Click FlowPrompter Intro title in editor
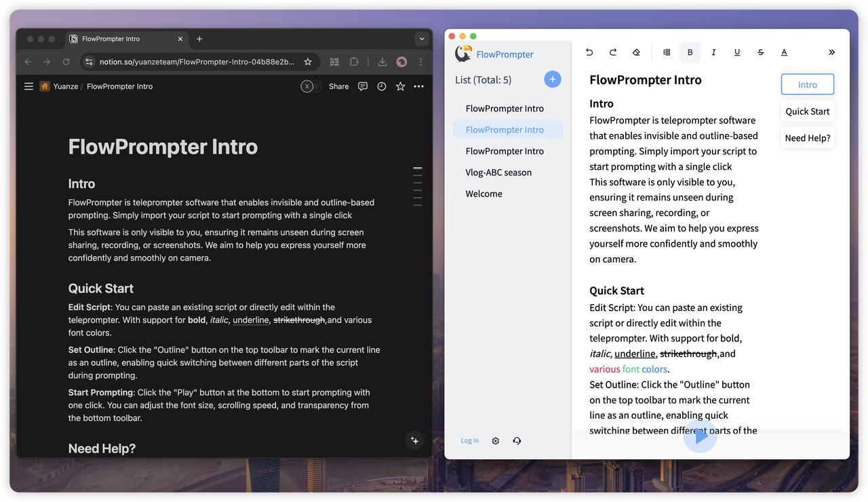Image resolution: width=868 pixels, height=502 pixels. coord(646,80)
